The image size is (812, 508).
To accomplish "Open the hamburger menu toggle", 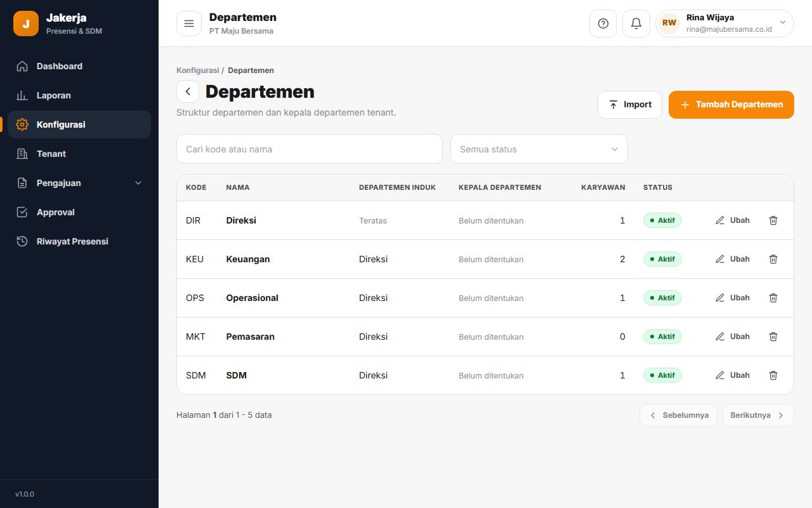I will (188, 23).
